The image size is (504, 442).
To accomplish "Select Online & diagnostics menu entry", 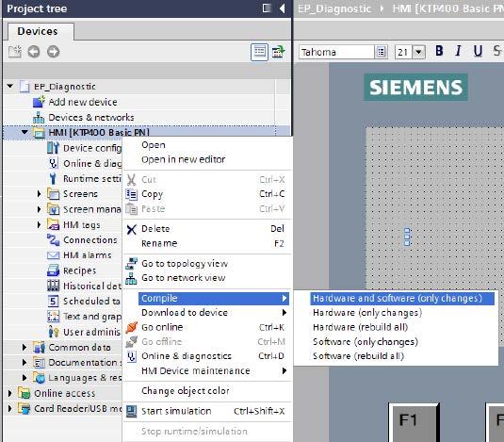I will (x=207, y=356).
